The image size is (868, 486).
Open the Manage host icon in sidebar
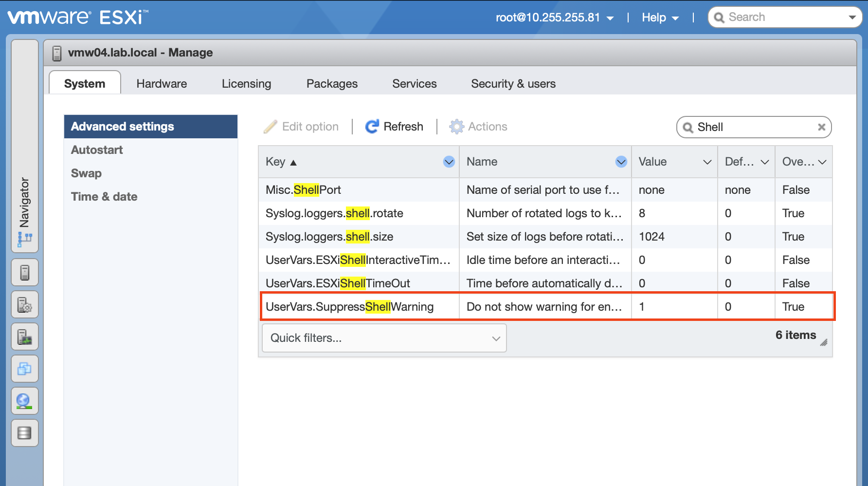tap(25, 304)
